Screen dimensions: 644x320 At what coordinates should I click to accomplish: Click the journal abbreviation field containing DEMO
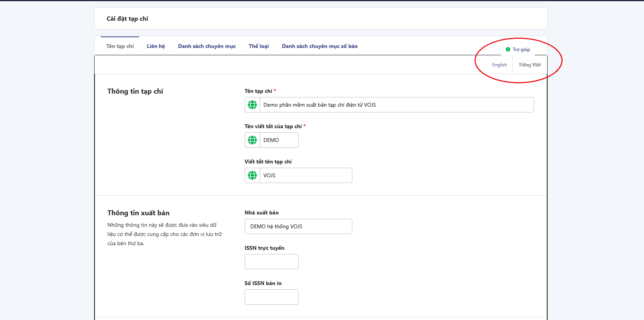pyautogui.click(x=279, y=140)
